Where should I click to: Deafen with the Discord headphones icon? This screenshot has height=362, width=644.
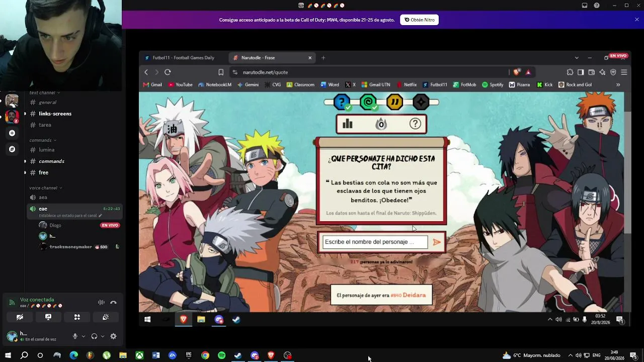point(94,336)
